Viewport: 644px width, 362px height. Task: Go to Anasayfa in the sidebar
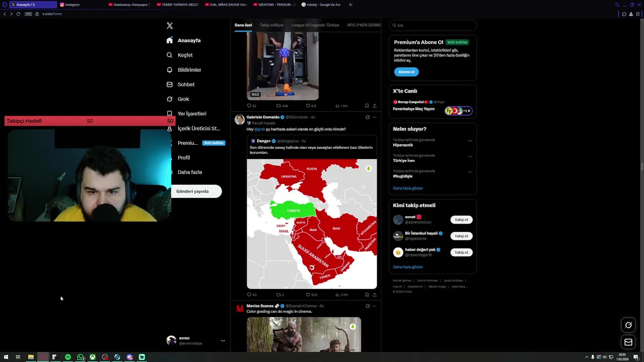point(184,40)
